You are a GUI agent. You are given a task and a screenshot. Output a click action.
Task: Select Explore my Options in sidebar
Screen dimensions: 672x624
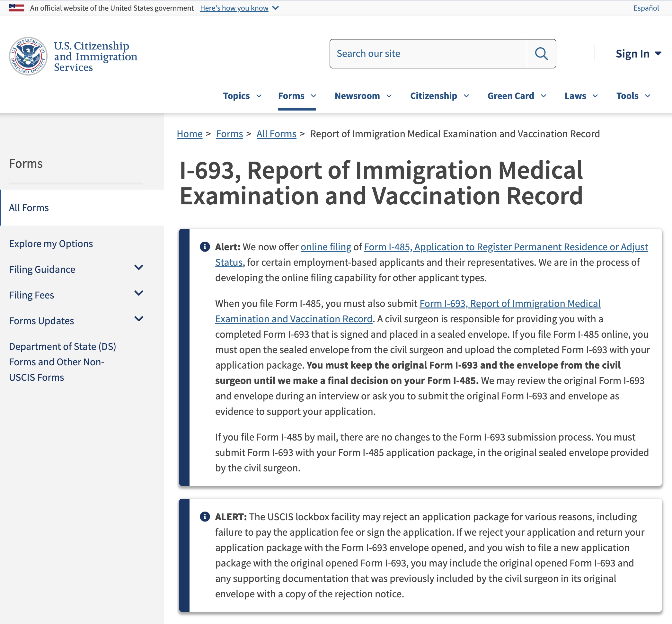[x=51, y=244]
